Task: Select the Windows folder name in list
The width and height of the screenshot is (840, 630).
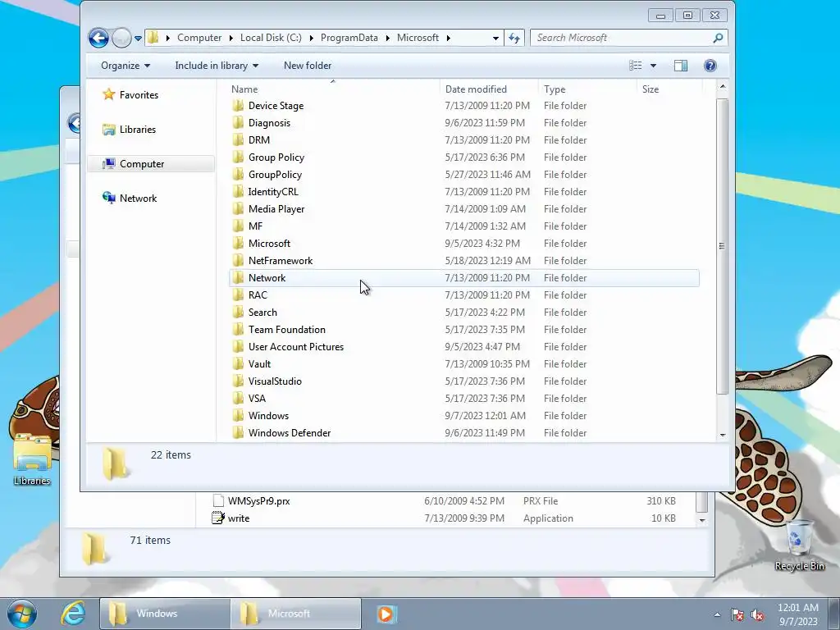Action: tap(268, 415)
